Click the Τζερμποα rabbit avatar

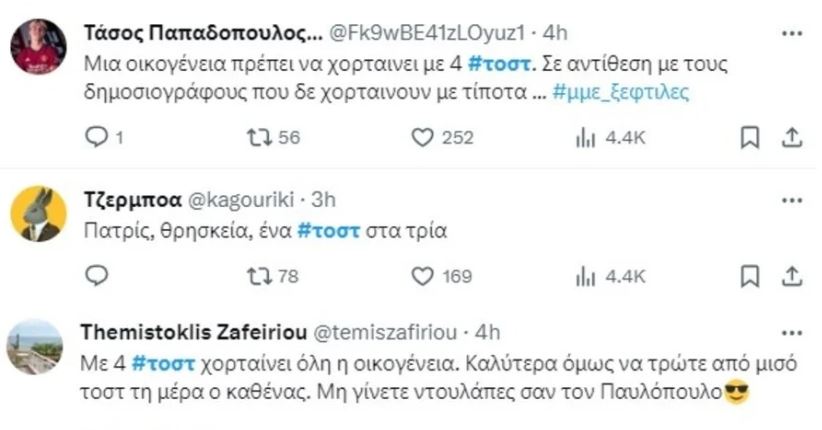tap(39, 214)
